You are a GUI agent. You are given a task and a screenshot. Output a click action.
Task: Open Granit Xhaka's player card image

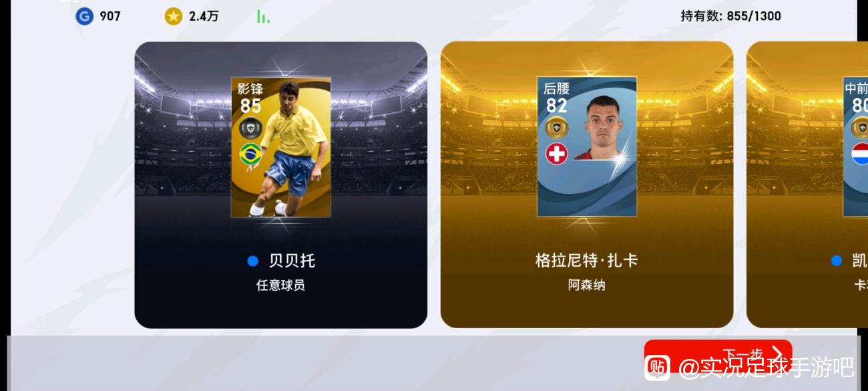pyautogui.click(x=587, y=147)
